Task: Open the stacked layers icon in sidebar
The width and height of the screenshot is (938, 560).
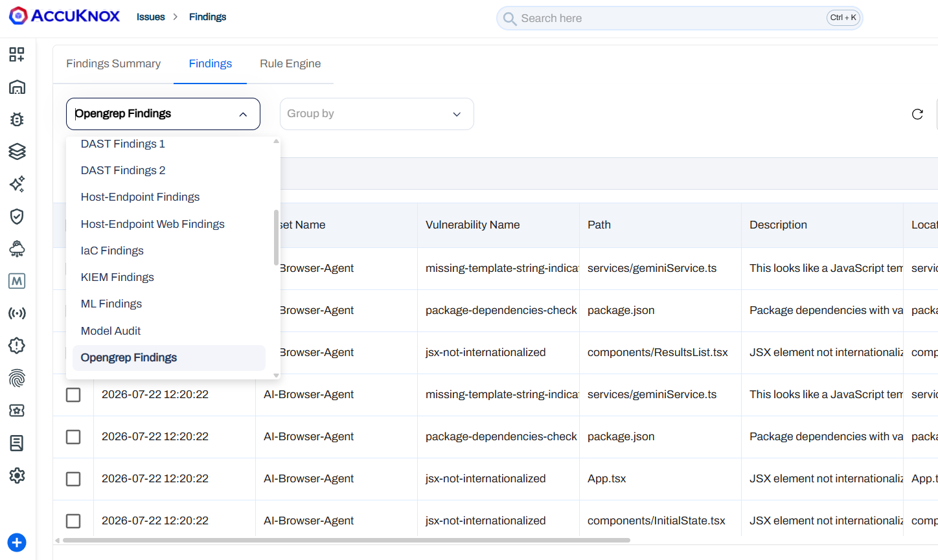Action: (x=17, y=151)
